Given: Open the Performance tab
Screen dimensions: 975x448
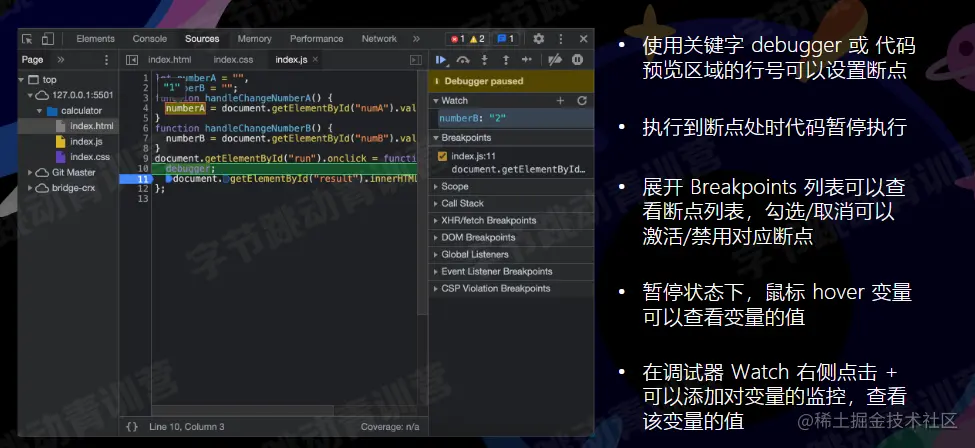Looking at the screenshot, I should click(317, 39).
